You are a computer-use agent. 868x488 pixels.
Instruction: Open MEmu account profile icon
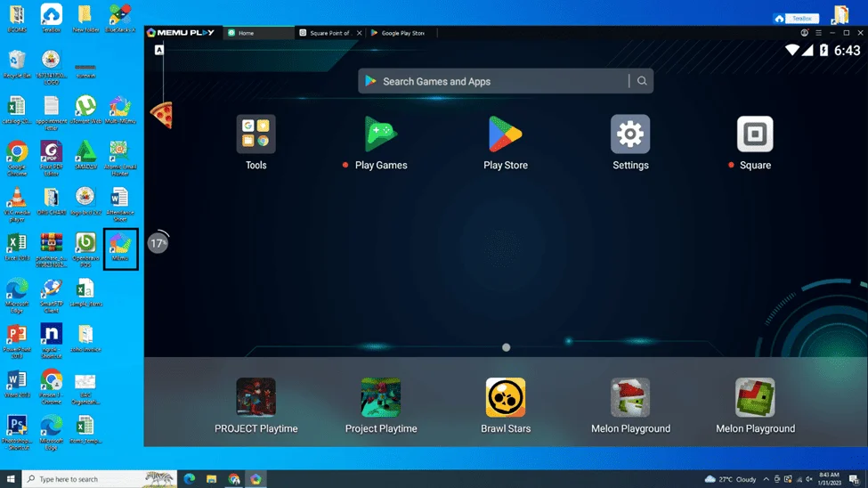pyautogui.click(x=804, y=33)
